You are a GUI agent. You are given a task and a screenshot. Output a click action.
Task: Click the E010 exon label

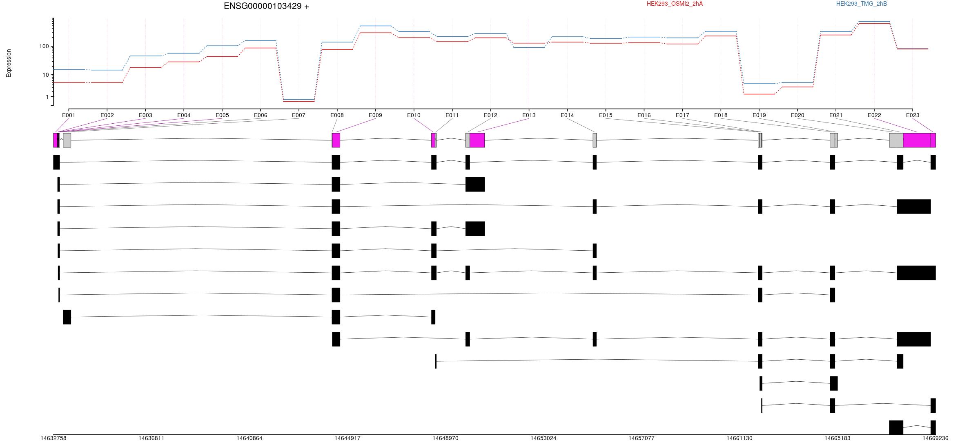[414, 115]
